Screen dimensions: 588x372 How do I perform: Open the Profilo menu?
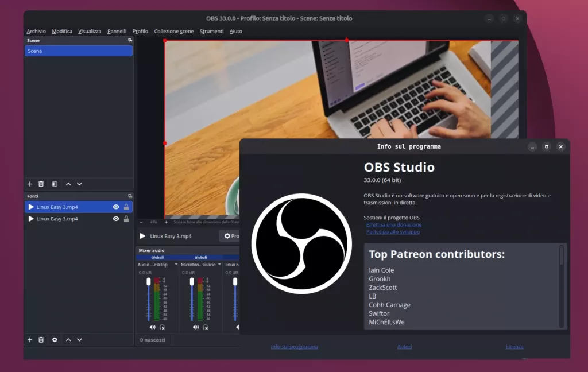(x=140, y=31)
